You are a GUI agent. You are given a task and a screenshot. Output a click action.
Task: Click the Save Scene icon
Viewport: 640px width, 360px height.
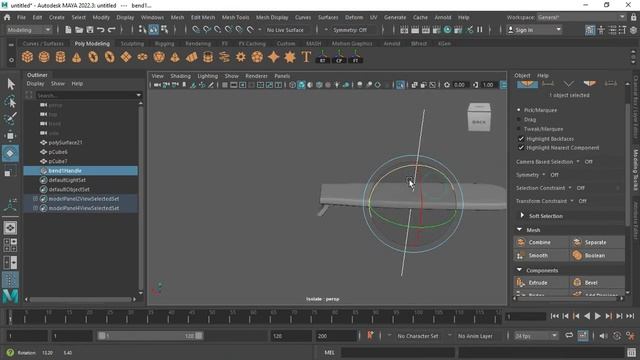[90, 30]
